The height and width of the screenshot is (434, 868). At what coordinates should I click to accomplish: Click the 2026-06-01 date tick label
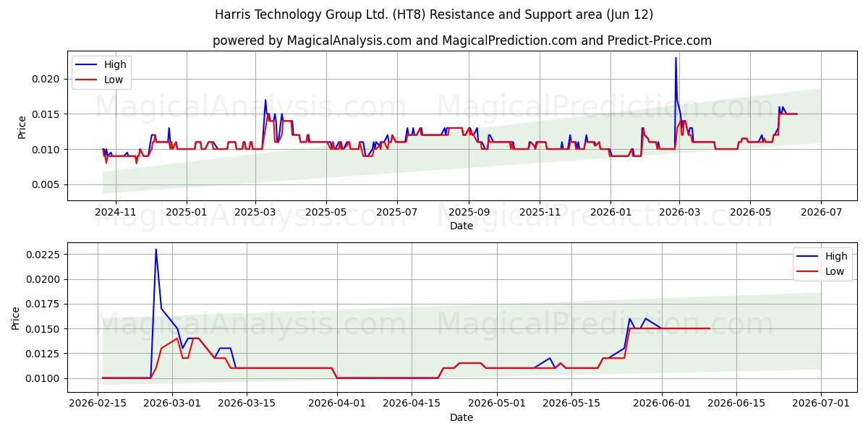[x=662, y=404]
